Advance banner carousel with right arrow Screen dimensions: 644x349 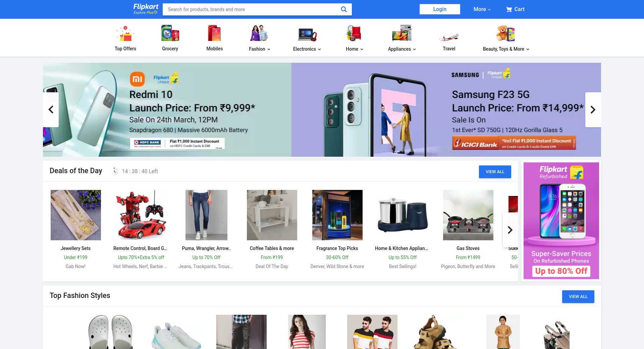click(593, 110)
